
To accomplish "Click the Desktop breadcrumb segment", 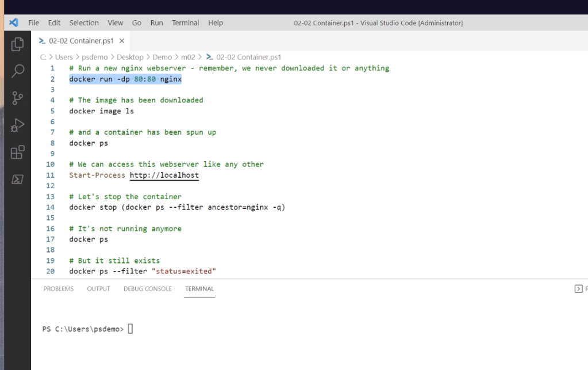I will [x=130, y=57].
